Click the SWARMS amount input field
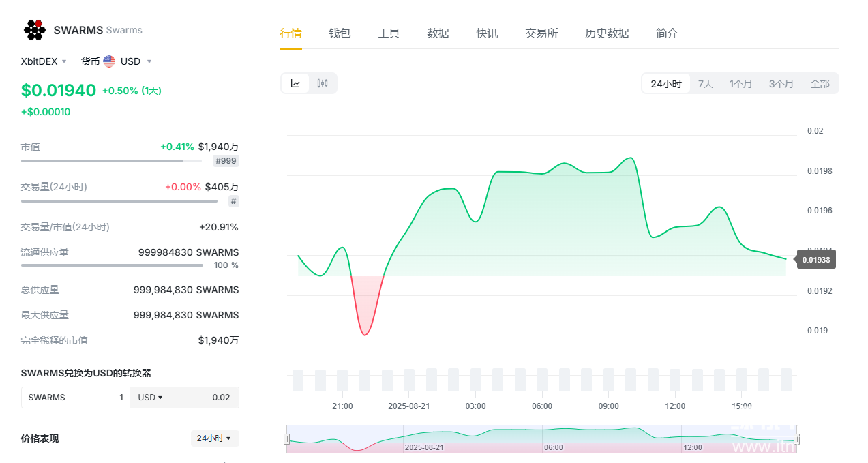868x463 pixels. pos(75,398)
